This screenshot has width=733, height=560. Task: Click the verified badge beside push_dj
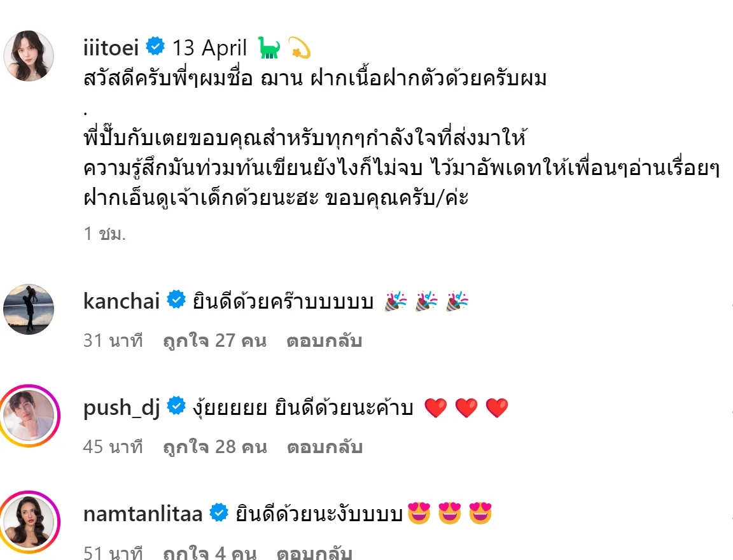(176, 406)
